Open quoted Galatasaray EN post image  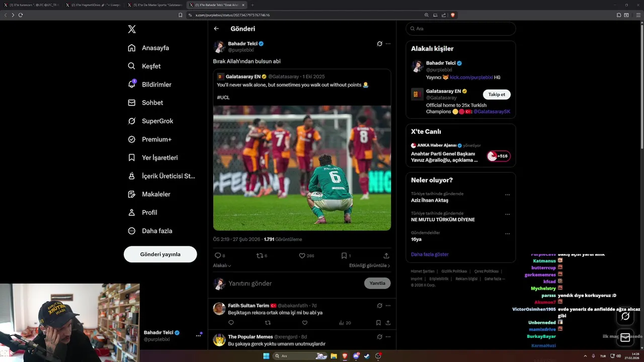302,168
